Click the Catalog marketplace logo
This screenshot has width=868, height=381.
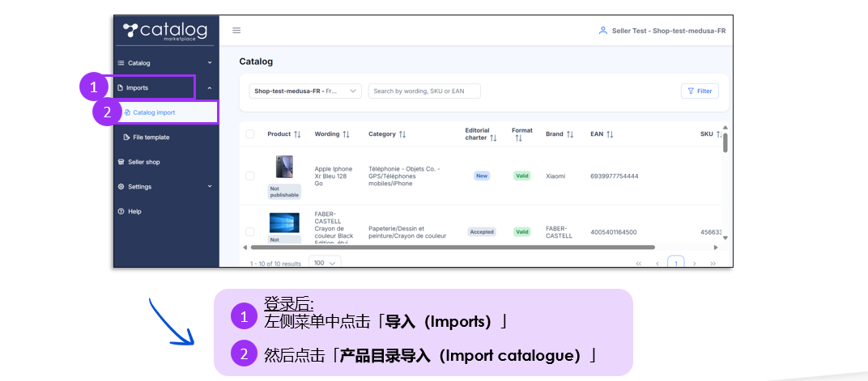pos(165,32)
